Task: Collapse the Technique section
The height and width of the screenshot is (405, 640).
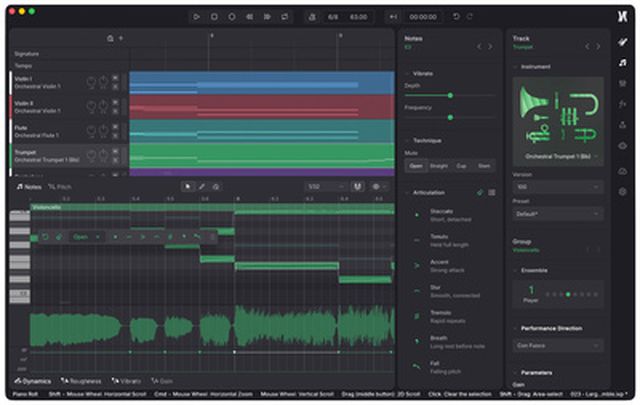Action: point(407,141)
